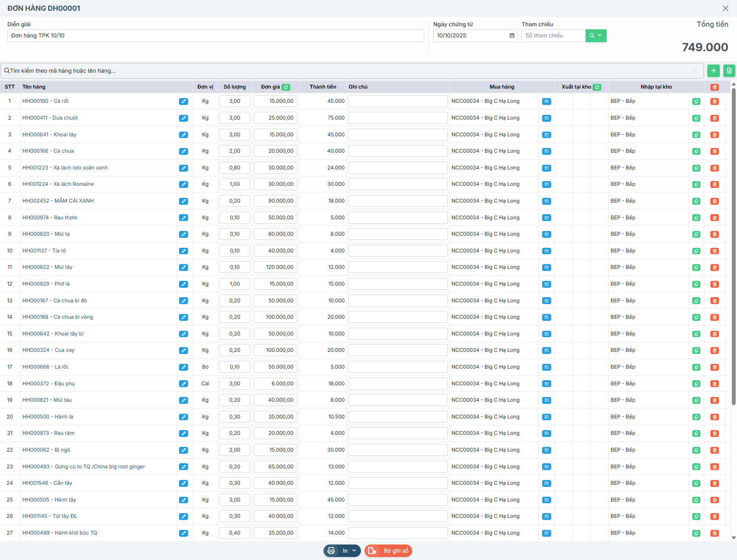The height and width of the screenshot is (560, 737).
Task: Click the edit pencil icon for Cà rốt
Action: (183, 102)
